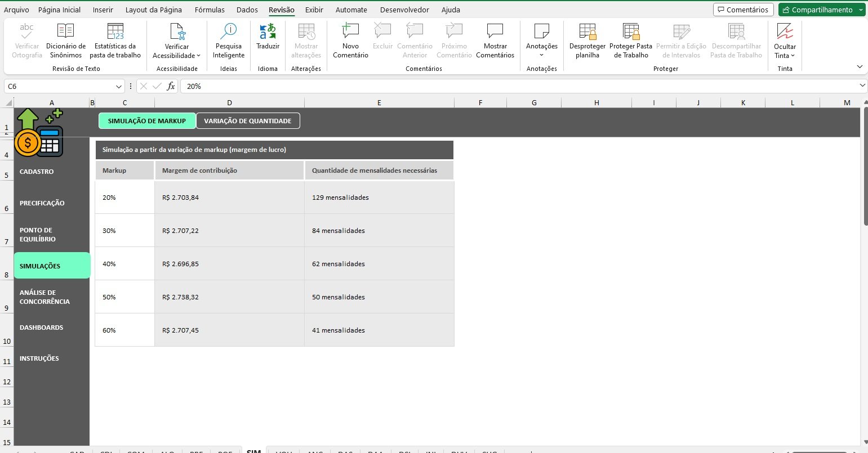Expand the Verificar Acessibilidade dropdown
The image size is (868, 453).
tap(198, 56)
